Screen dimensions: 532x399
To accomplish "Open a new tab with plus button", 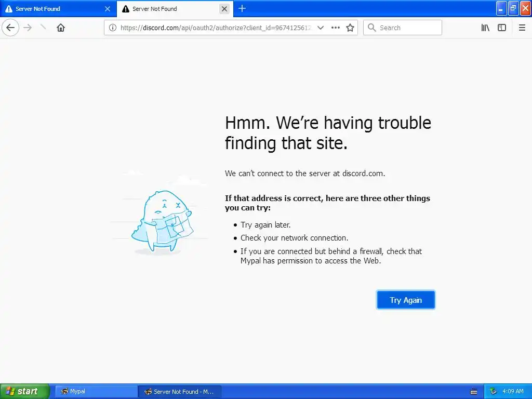I will 242,8.
